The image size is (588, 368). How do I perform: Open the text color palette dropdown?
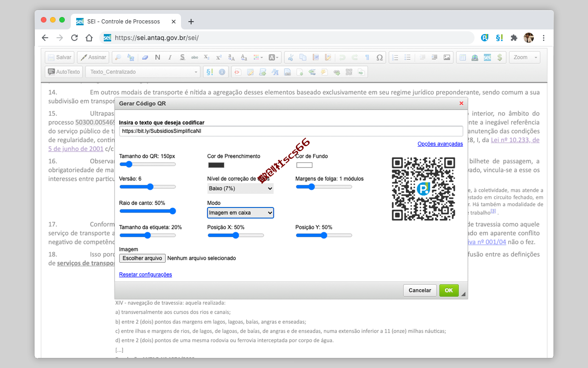258,57
